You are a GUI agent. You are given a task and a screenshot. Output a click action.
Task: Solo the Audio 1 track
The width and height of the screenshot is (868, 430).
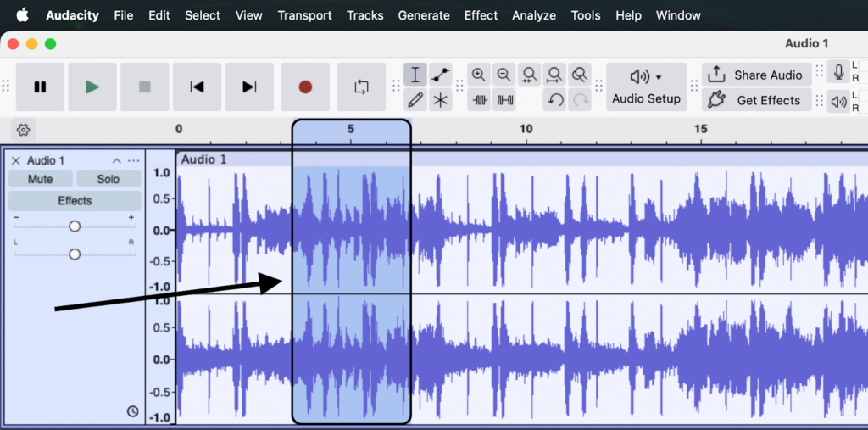click(108, 179)
